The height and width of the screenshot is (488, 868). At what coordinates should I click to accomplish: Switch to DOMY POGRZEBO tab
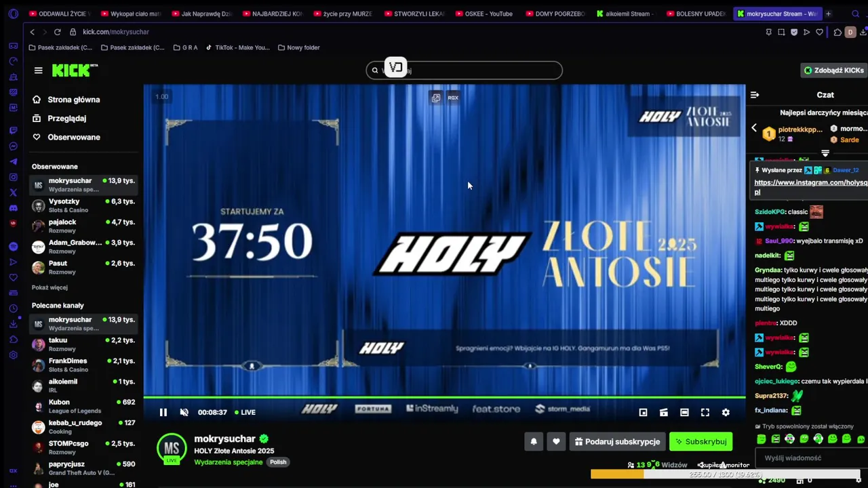pos(555,14)
